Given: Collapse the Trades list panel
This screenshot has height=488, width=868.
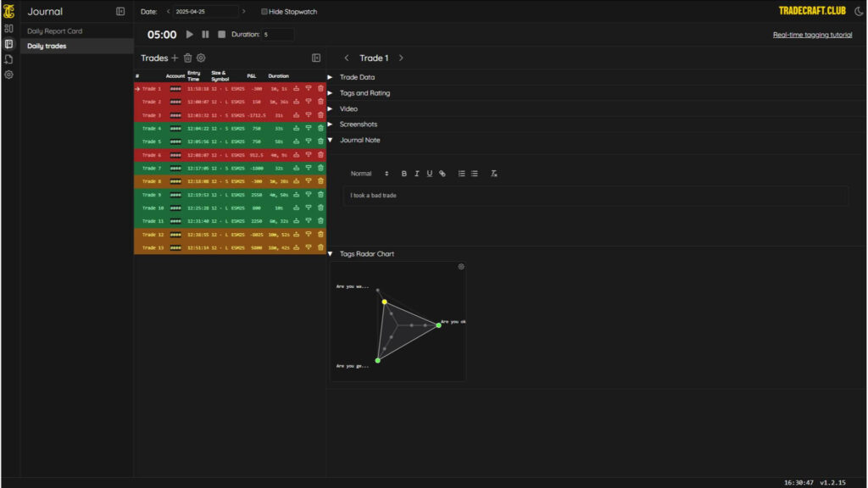Looking at the screenshot, I should pos(316,58).
